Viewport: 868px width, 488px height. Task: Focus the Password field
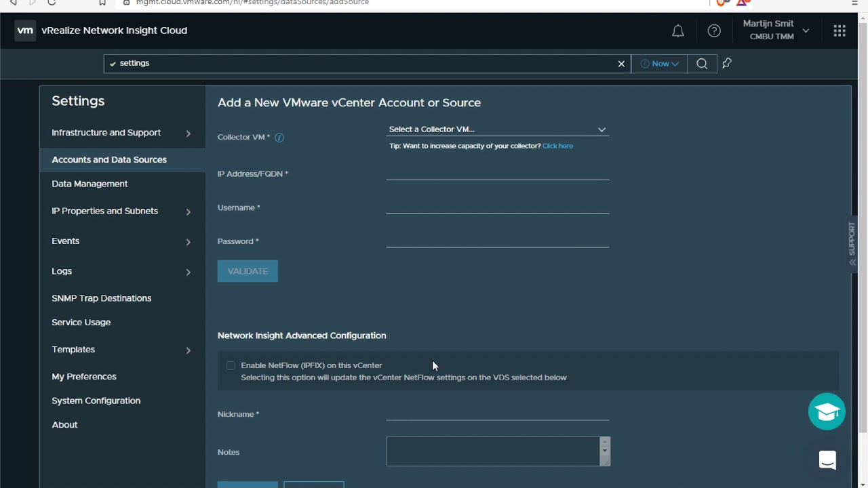tap(497, 240)
